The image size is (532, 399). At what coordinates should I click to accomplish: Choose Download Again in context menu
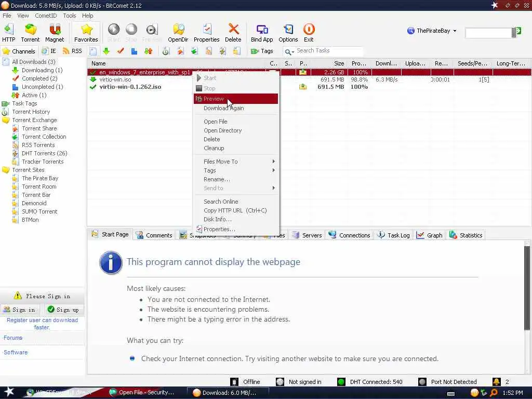tap(236, 108)
